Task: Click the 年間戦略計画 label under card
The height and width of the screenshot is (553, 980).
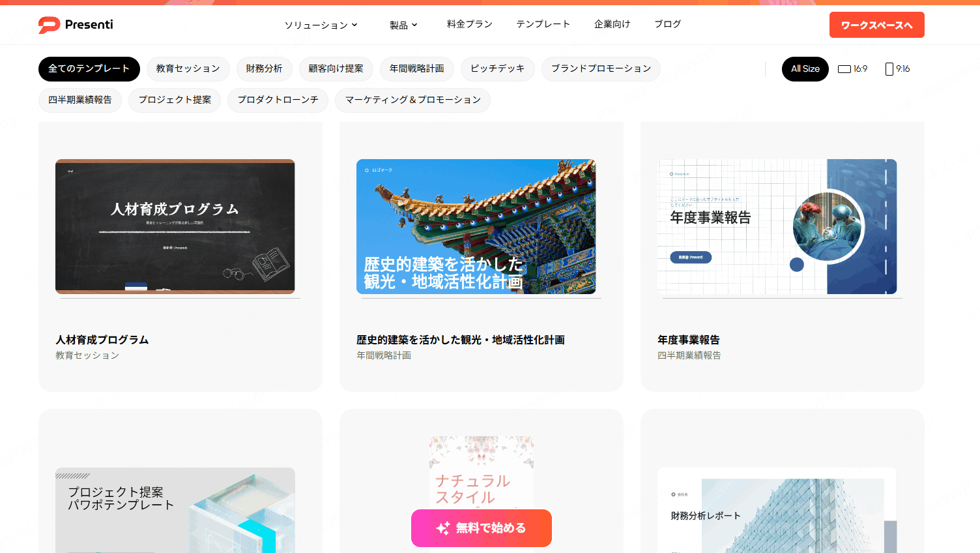Action: [x=384, y=355]
